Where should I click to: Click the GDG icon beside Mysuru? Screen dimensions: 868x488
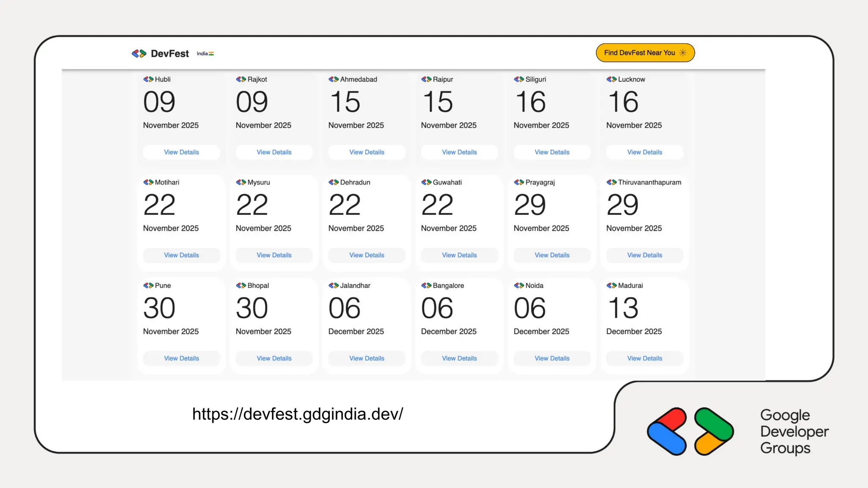click(241, 182)
